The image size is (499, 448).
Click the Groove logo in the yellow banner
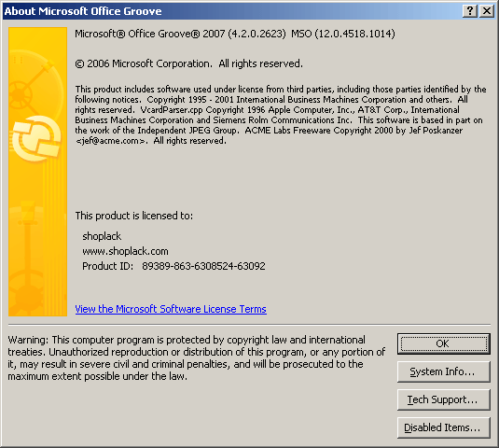click(37, 138)
